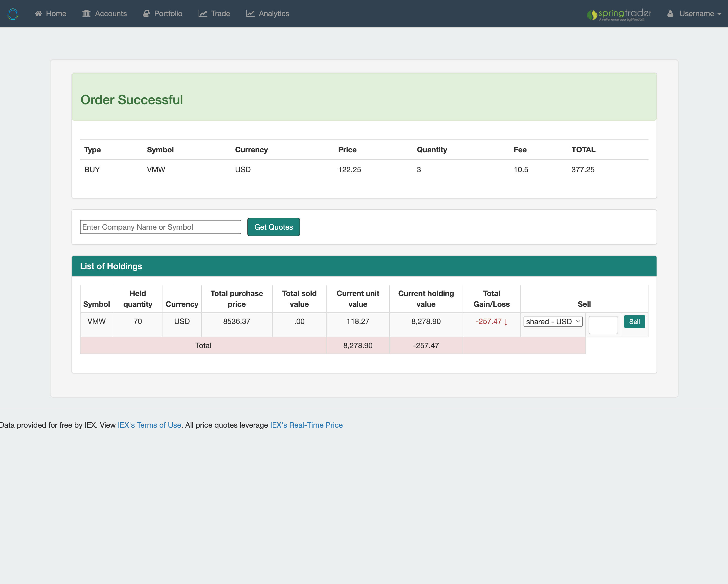Click the Accounts bank building icon
Image resolution: width=728 pixels, height=584 pixels.
[x=87, y=13]
